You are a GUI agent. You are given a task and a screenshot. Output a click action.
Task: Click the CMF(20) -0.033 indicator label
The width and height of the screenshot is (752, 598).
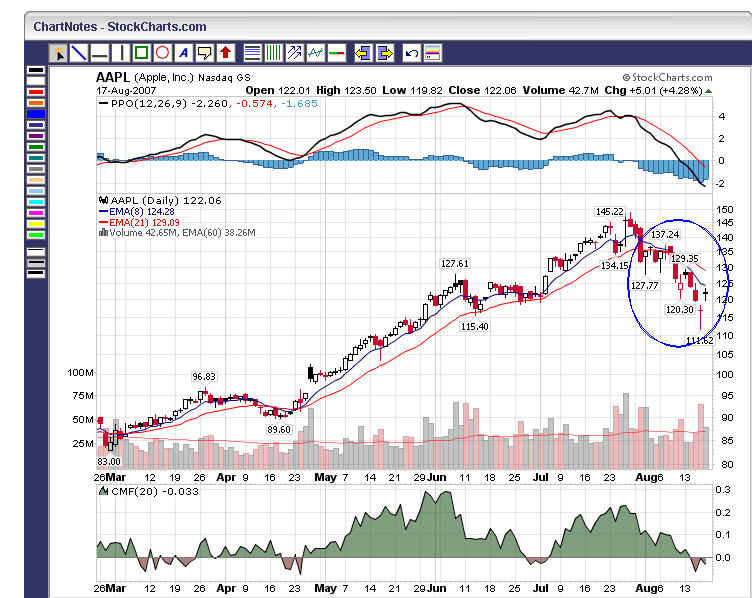pos(149,492)
